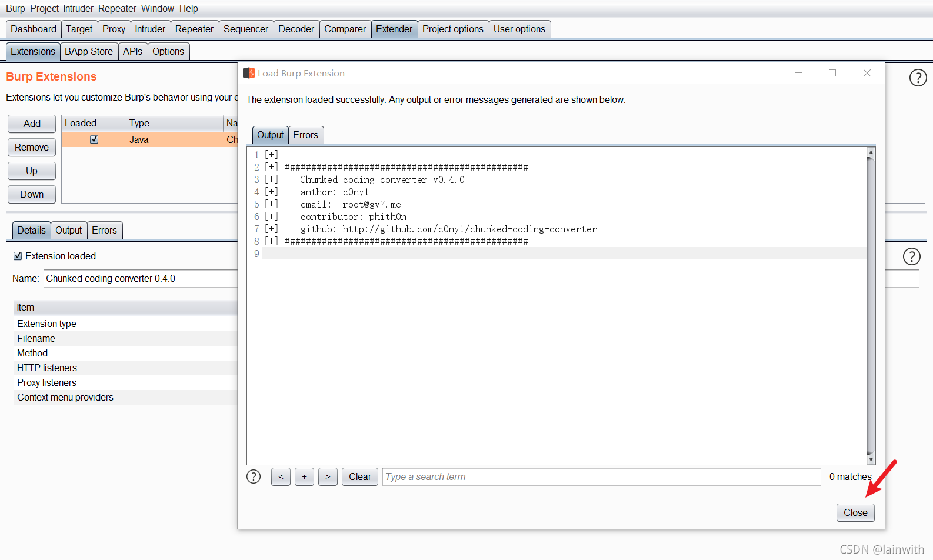Image resolution: width=933 pixels, height=560 pixels.
Task: Open the BApp Store sub-tab
Action: coord(89,52)
